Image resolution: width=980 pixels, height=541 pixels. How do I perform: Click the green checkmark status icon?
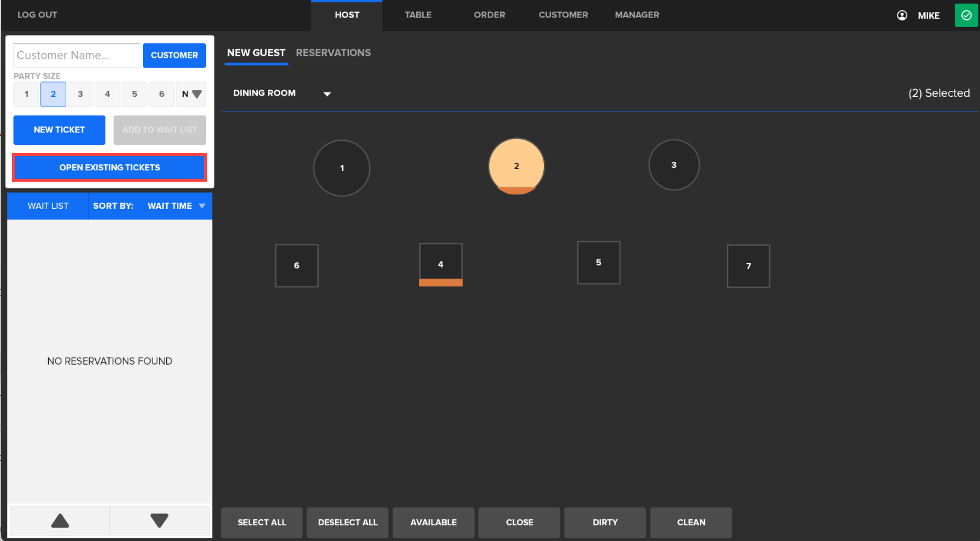[x=966, y=16]
